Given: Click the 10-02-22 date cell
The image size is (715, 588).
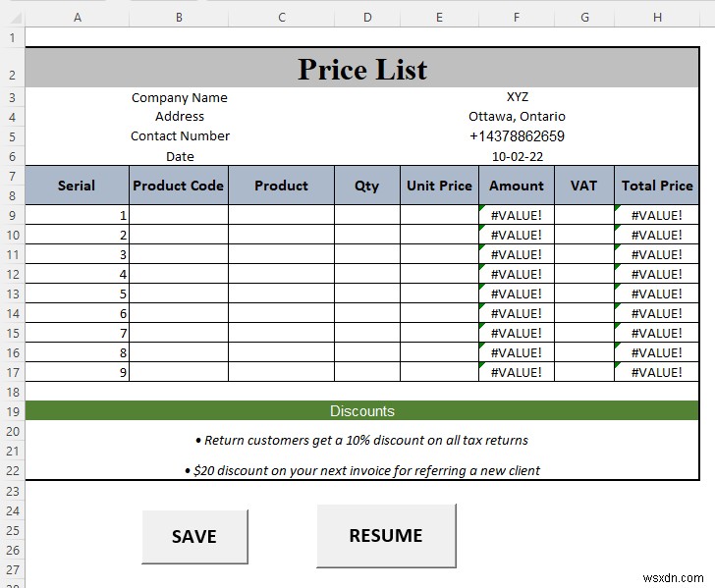Looking at the screenshot, I should [x=517, y=156].
